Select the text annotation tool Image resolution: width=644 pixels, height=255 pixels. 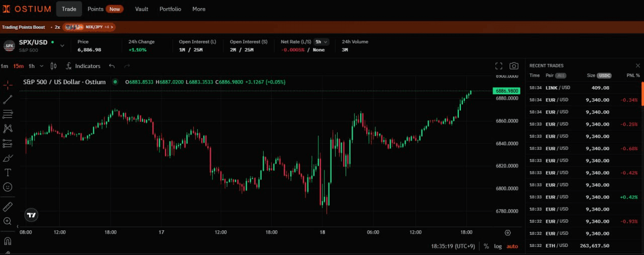[x=8, y=172]
